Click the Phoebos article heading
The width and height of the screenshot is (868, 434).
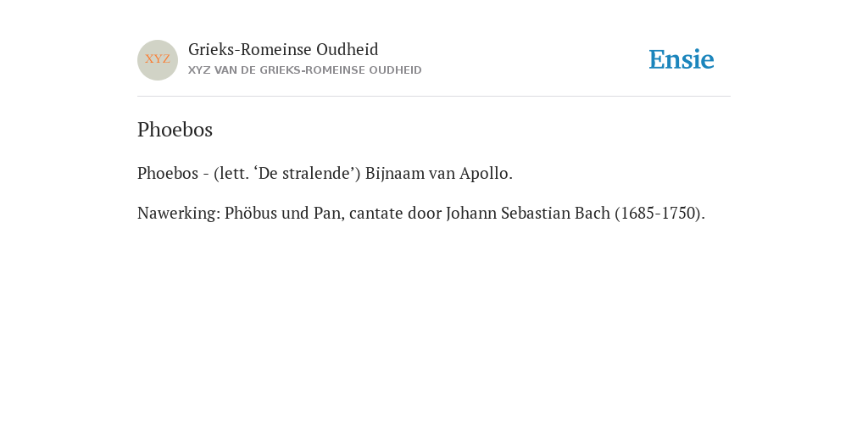click(175, 130)
